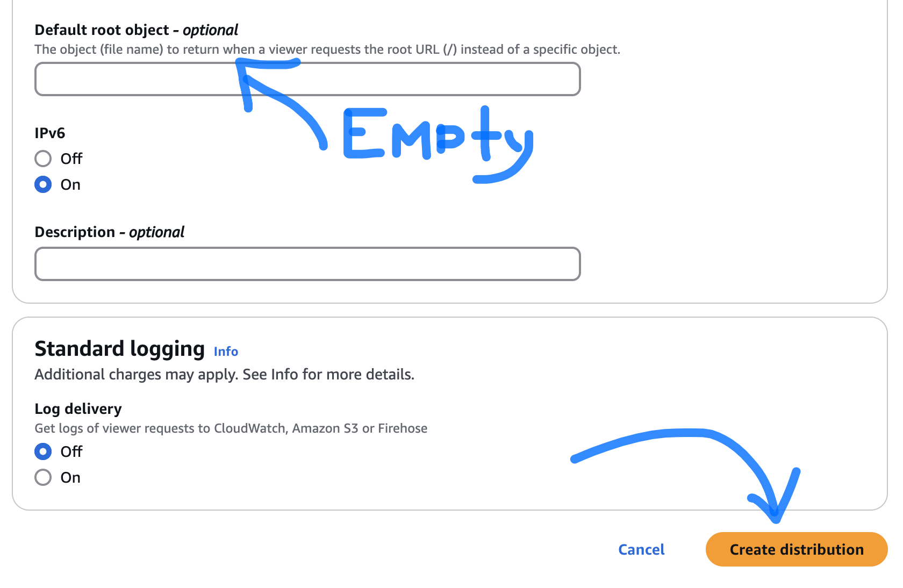Screen dimensions: 903x588
Task: Open the Standard logging Info link
Action: click(226, 352)
